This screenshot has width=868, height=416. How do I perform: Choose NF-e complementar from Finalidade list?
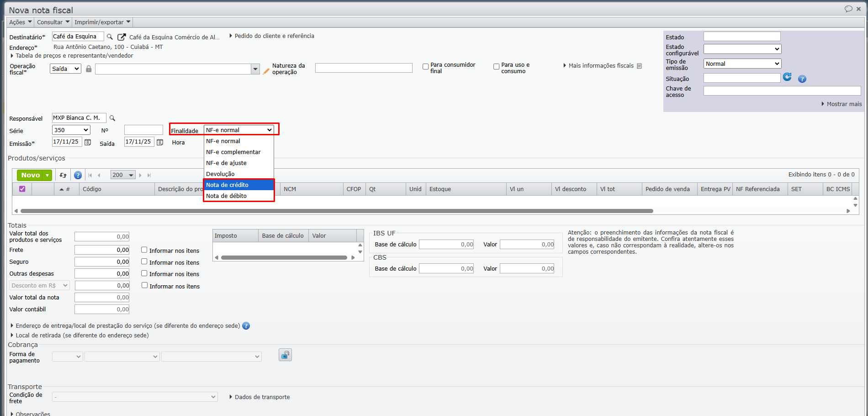pyautogui.click(x=239, y=152)
